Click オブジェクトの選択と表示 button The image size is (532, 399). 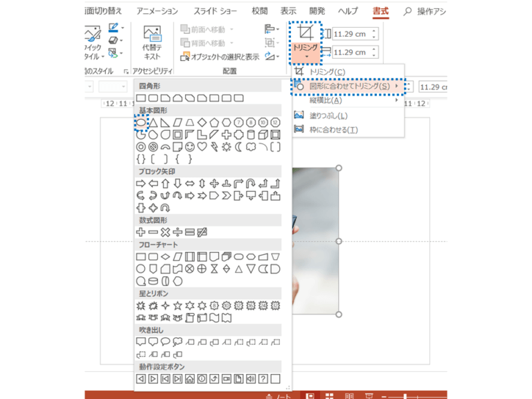220,56
